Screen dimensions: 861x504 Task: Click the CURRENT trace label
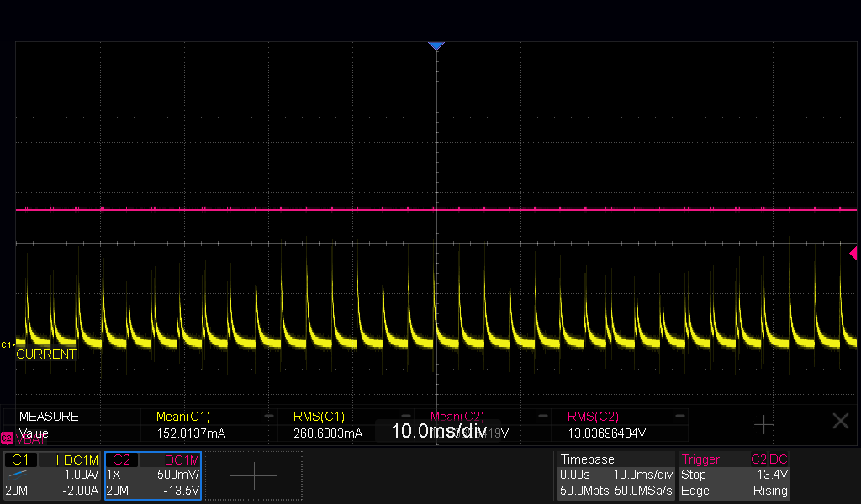(46, 354)
